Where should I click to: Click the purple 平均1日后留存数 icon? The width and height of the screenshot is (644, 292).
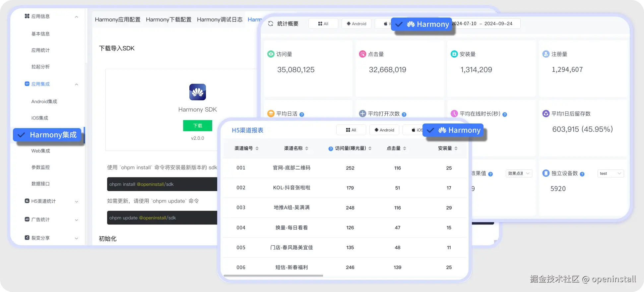(546, 114)
